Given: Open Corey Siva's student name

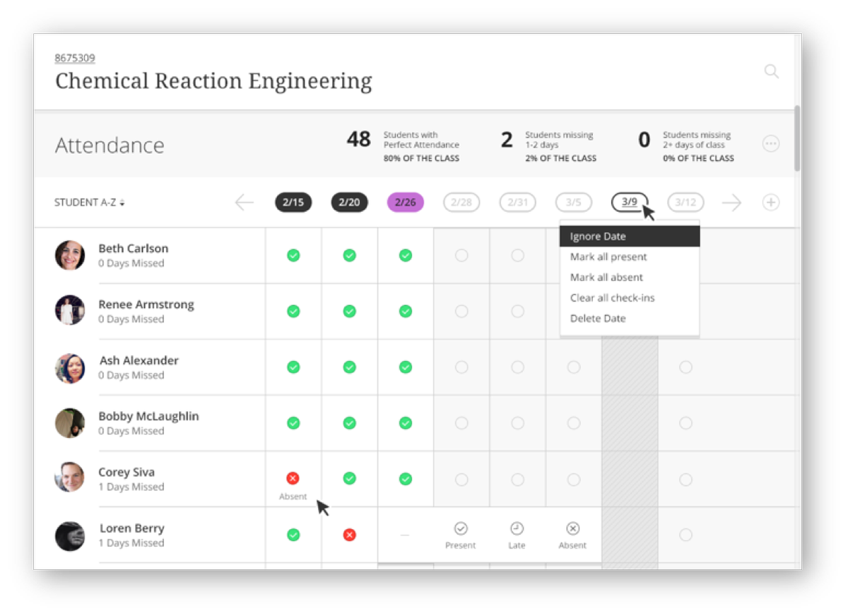Looking at the screenshot, I should tap(126, 472).
